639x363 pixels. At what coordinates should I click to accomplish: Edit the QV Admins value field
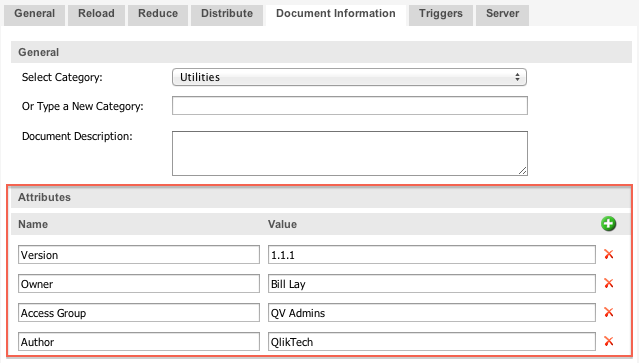(x=432, y=312)
